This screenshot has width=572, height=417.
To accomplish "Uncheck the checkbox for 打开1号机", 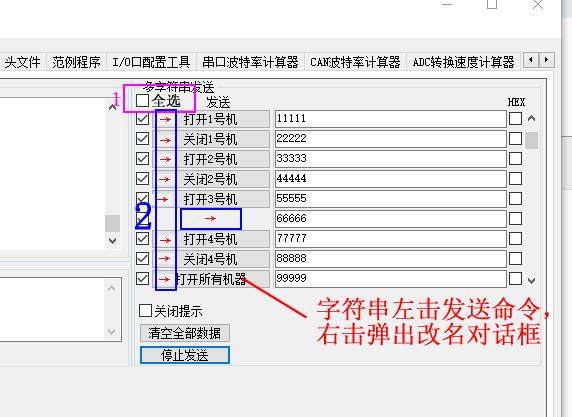I will tap(142, 119).
